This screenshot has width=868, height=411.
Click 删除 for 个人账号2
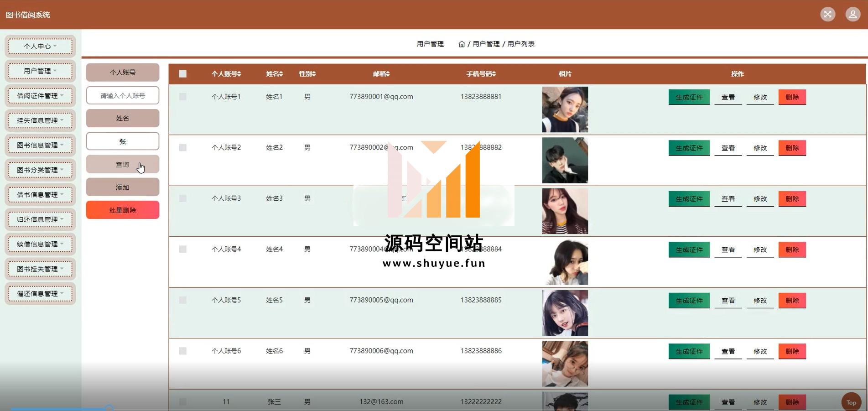pyautogui.click(x=792, y=148)
